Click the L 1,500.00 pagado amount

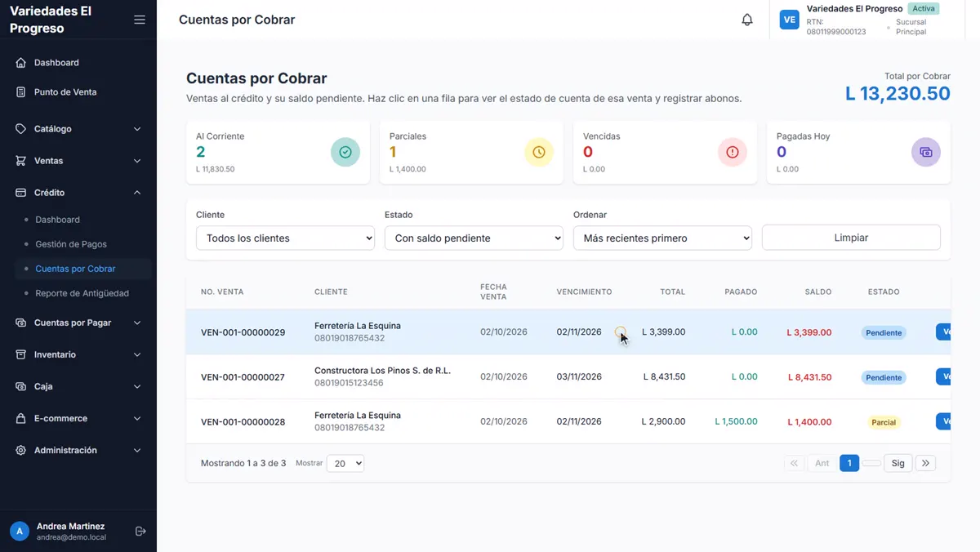736,422
